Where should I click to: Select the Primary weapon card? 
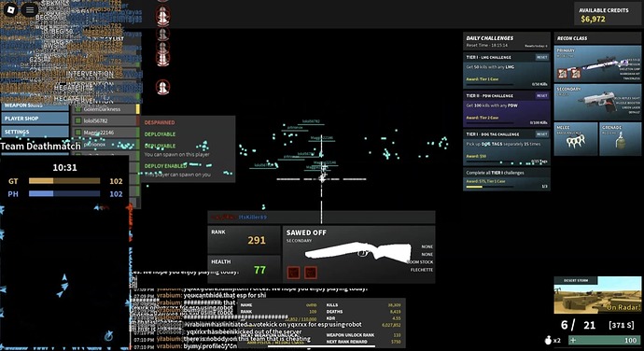click(597, 64)
